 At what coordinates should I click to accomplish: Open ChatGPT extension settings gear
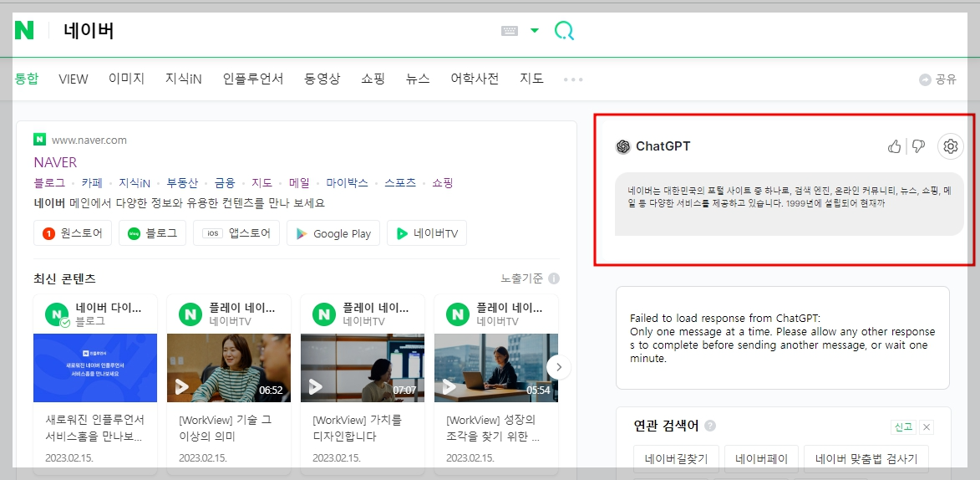click(951, 146)
